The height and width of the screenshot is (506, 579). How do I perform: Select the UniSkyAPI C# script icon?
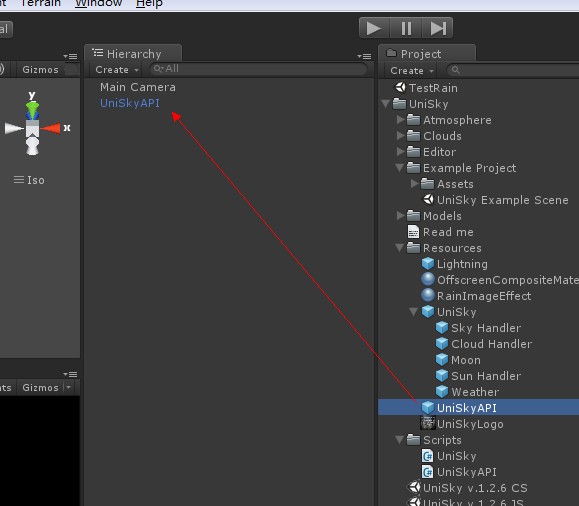click(427, 472)
